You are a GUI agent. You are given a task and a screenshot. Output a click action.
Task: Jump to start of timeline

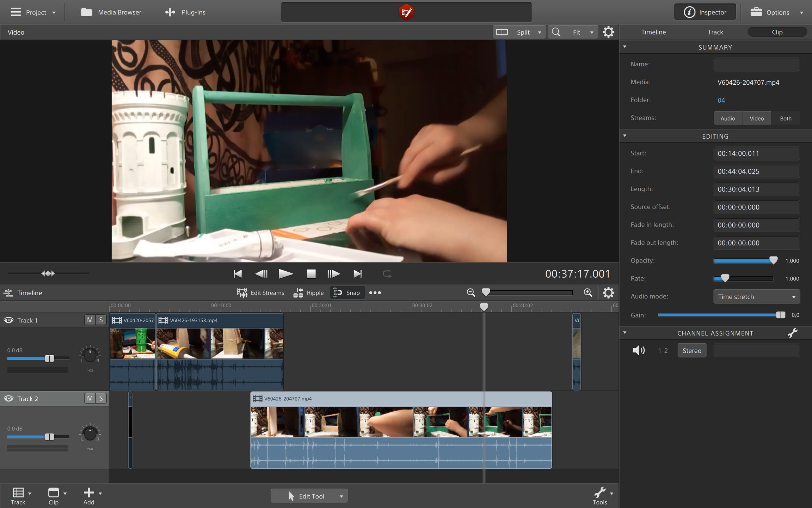[238, 274]
